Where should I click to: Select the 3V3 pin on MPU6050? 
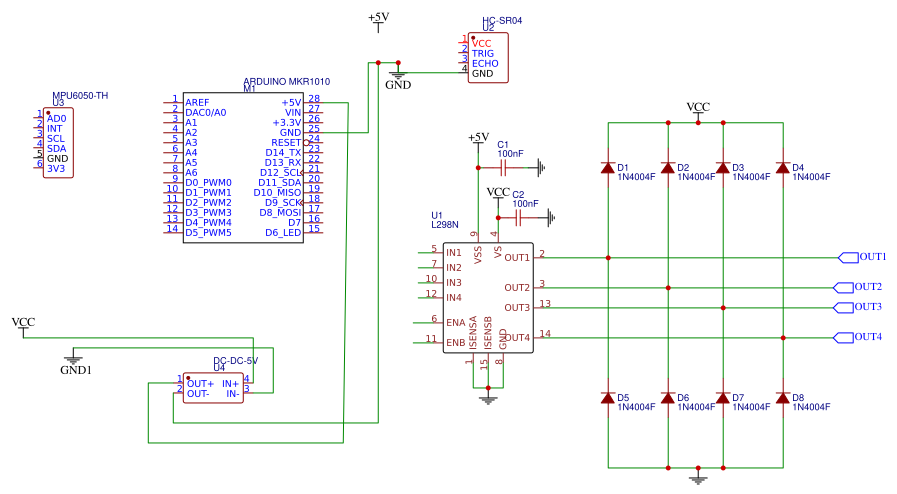coord(56,169)
